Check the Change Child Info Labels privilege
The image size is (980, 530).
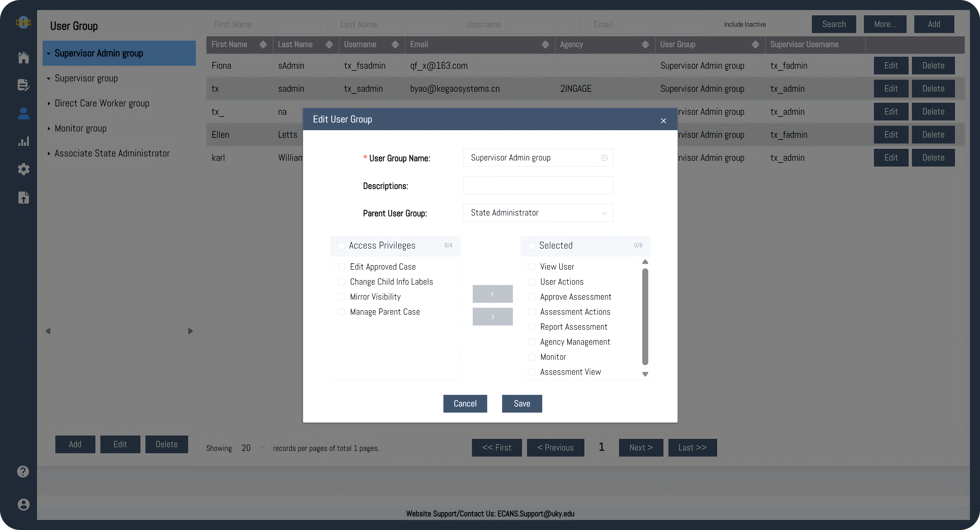341,282
